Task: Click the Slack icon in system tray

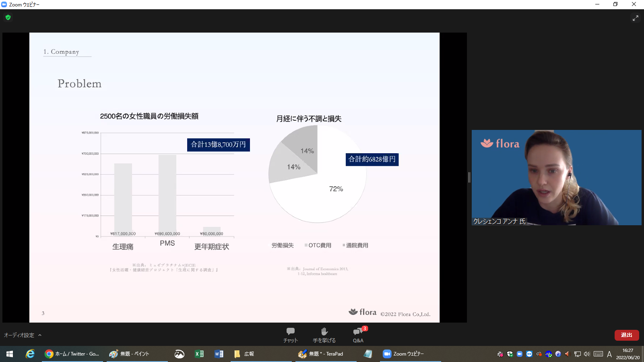Action: coord(500,354)
